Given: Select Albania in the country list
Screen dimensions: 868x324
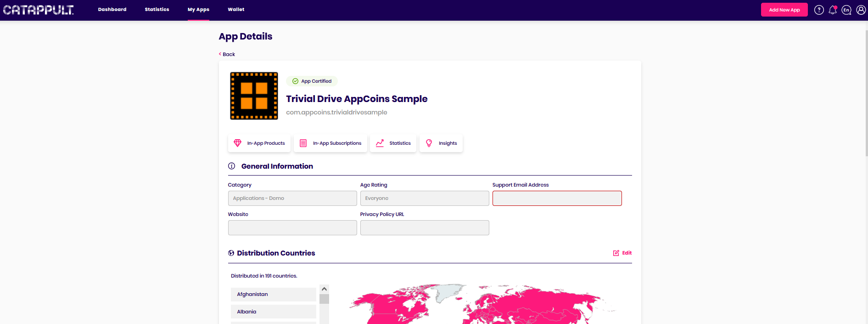Looking at the screenshot, I should pyautogui.click(x=274, y=312).
